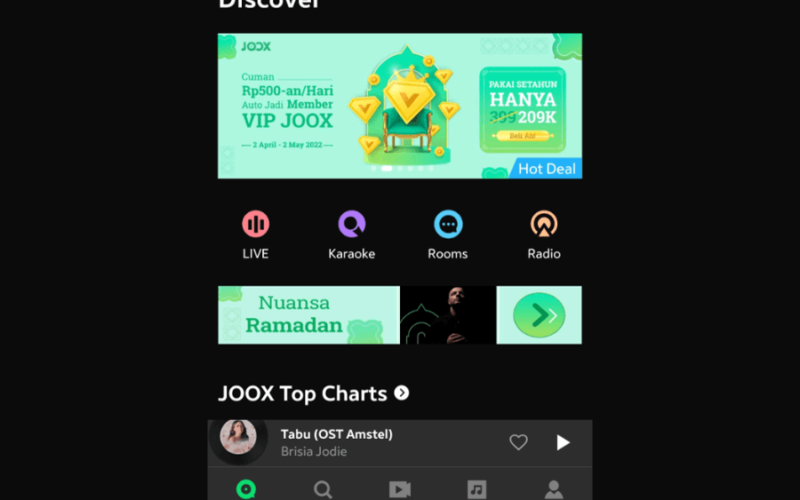Select the green Discover home tab

point(246,489)
